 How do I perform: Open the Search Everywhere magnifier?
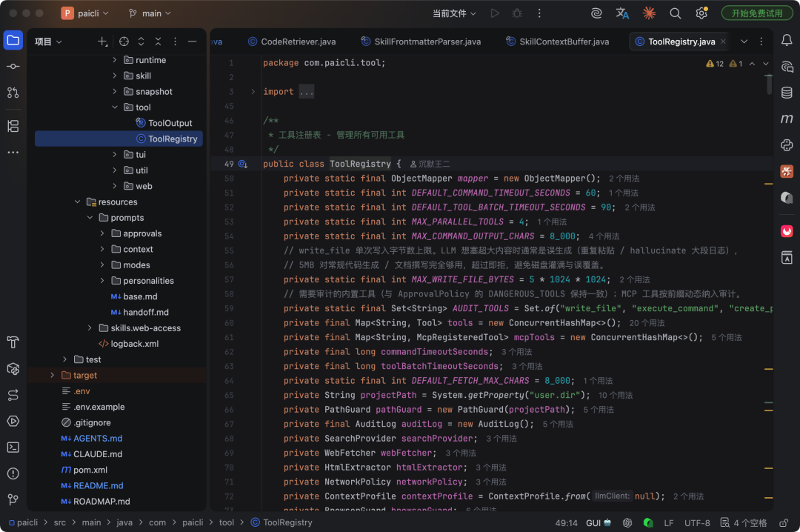tap(675, 13)
